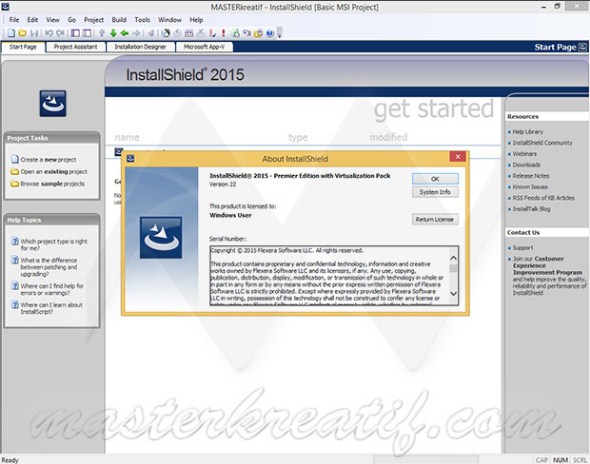The width and height of the screenshot is (590, 464).
Task: Open the InstallShield Community link
Action: (x=542, y=143)
